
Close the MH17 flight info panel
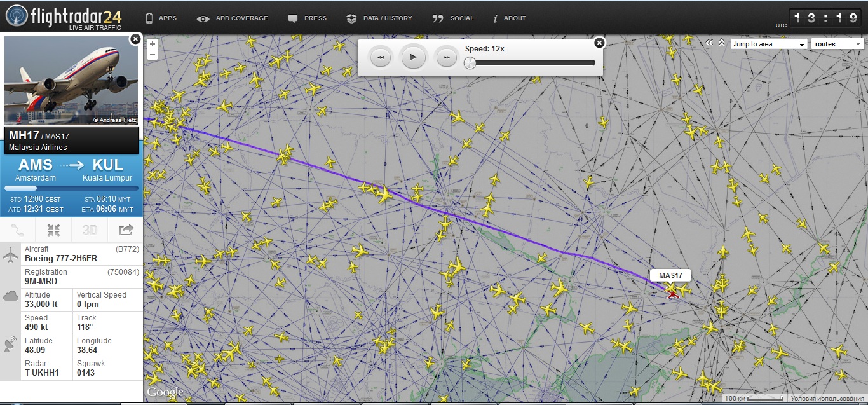pyautogui.click(x=135, y=39)
